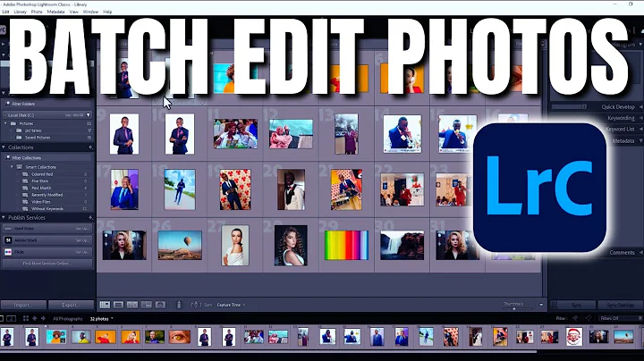Open Sort Capture Time dropdown
Image resolution: width=644 pixels, height=361 pixels.
pyautogui.click(x=231, y=305)
